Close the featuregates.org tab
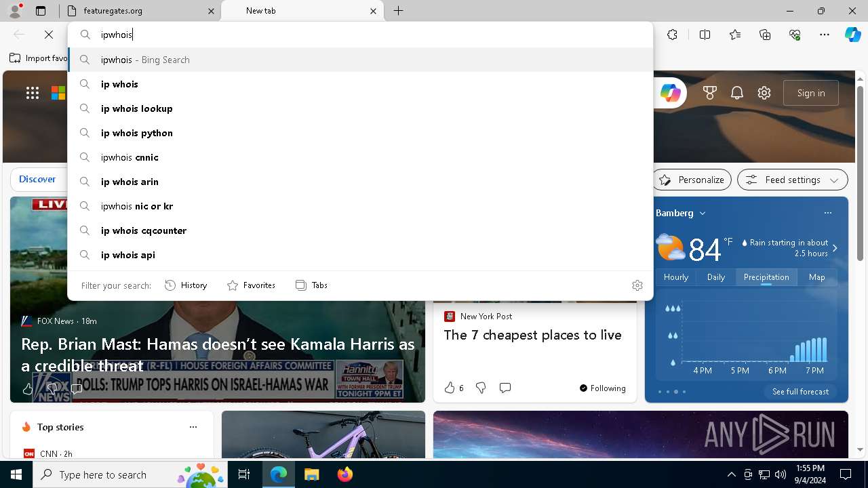This screenshot has width=868, height=488. [x=211, y=11]
